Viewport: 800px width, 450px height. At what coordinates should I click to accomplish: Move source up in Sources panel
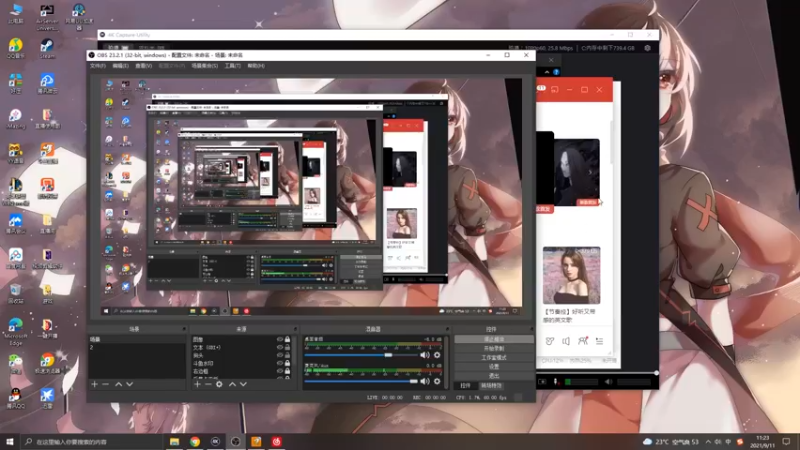pos(232,384)
